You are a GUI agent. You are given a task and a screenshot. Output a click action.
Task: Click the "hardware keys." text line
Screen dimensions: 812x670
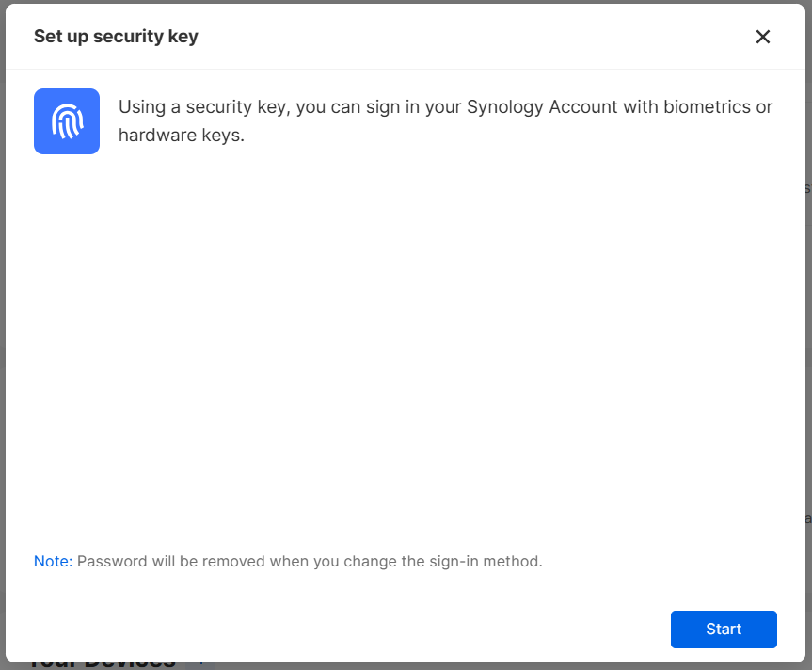[182, 135]
